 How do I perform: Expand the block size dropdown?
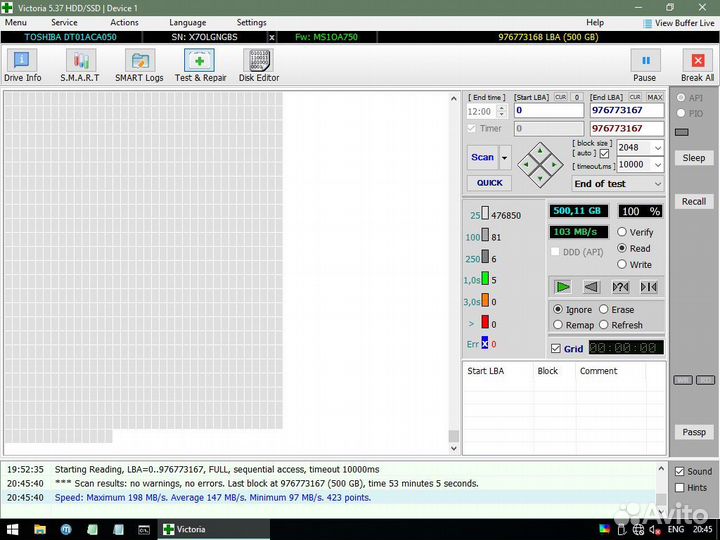point(656,148)
